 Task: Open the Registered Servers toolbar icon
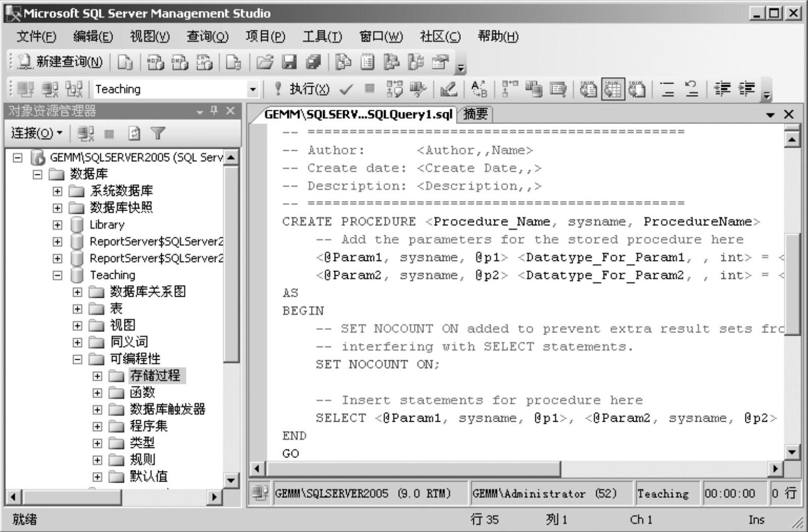pyautogui.click(x=343, y=62)
